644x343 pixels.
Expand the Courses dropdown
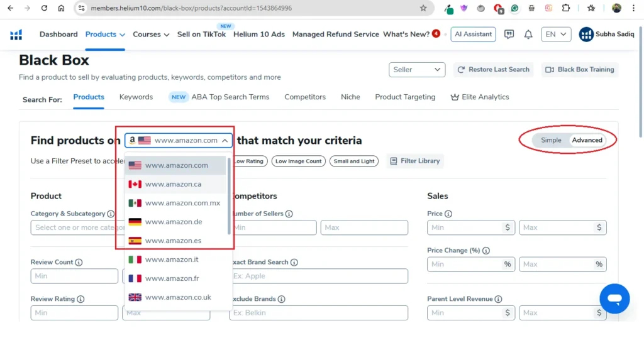click(x=151, y=35)
